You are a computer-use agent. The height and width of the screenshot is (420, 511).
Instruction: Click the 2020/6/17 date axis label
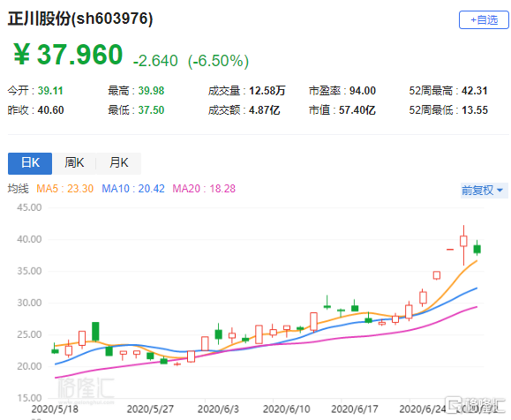tap(355, 409)
